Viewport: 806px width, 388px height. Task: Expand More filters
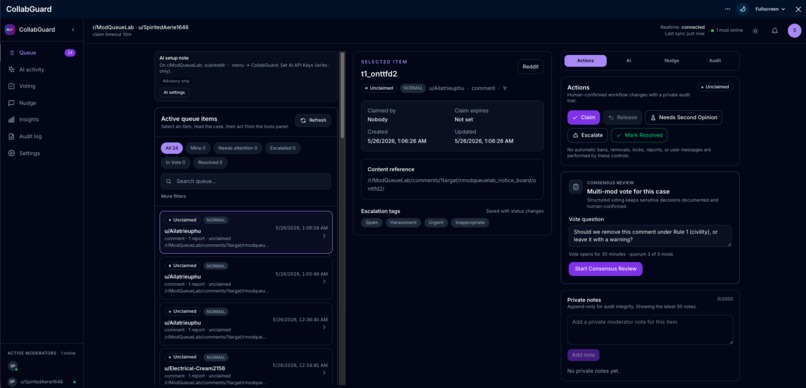[173, 196]
